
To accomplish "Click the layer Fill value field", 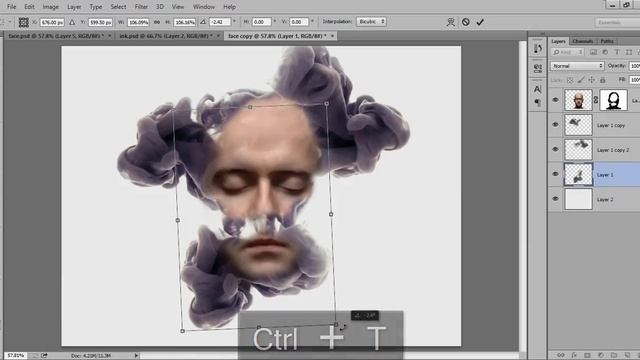I will [x=634, y=80].
